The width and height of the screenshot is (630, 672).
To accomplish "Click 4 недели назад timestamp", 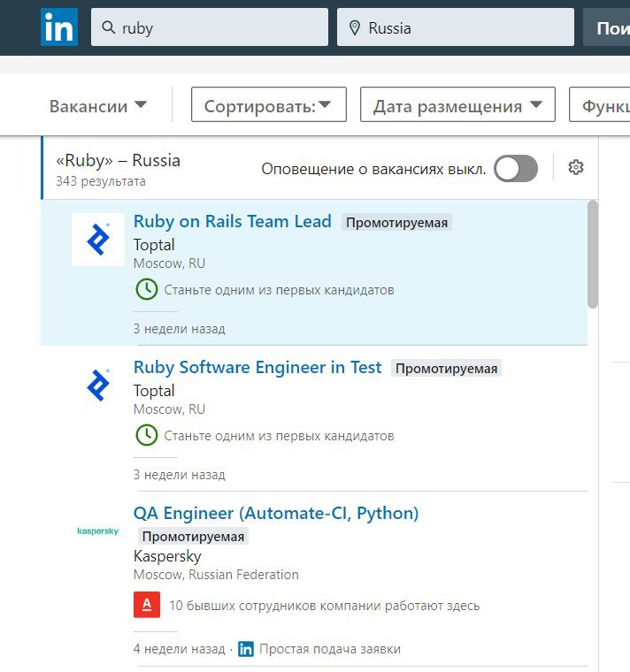I will click(180, 649).
